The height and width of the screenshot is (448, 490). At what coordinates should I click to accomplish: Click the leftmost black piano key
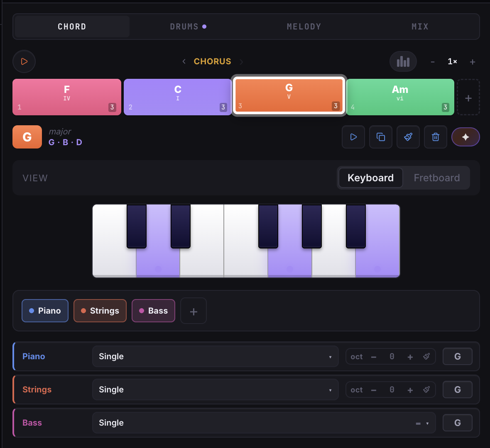tap(137, 226)
